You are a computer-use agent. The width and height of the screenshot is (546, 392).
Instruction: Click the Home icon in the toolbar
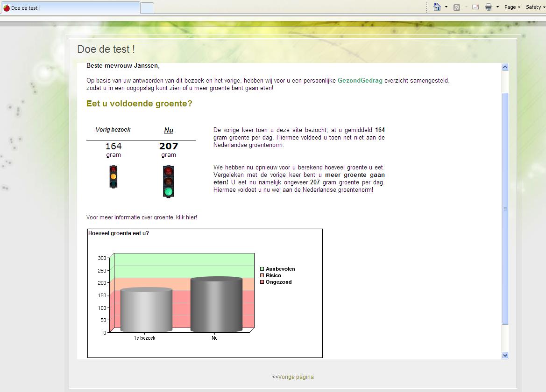[x=437, y=7]
